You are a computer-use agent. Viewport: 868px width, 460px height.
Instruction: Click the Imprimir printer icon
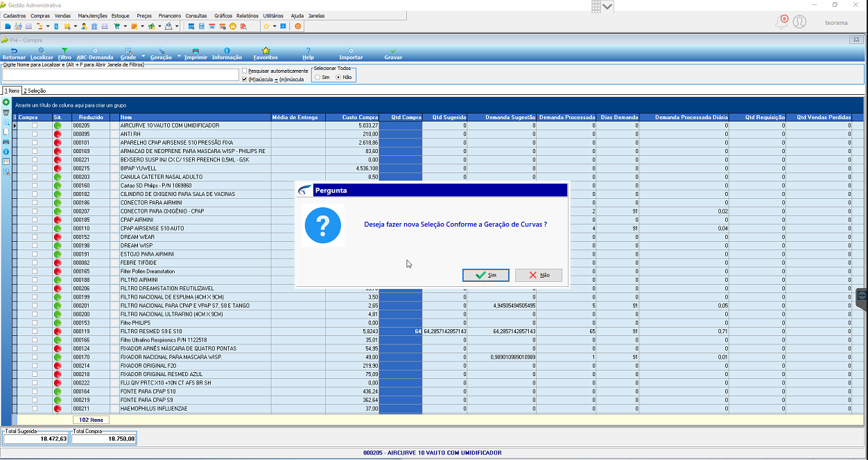click(x=196, y=51)
